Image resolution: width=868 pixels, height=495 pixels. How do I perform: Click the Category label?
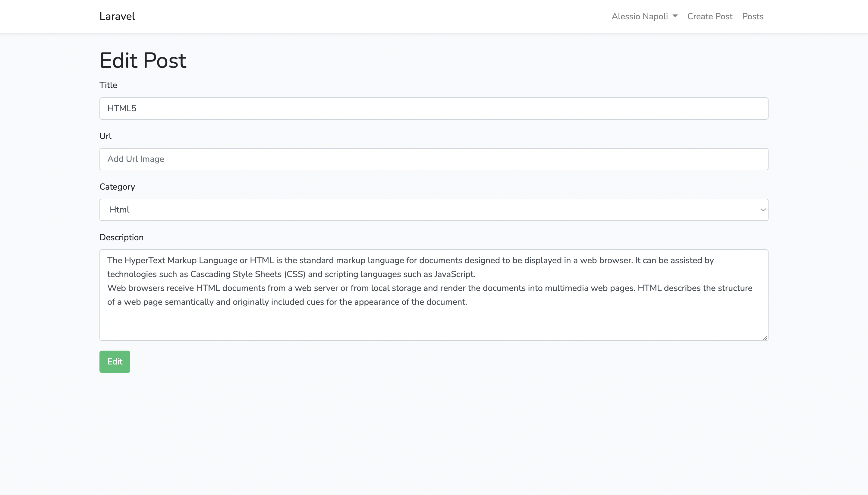(117, 186)
